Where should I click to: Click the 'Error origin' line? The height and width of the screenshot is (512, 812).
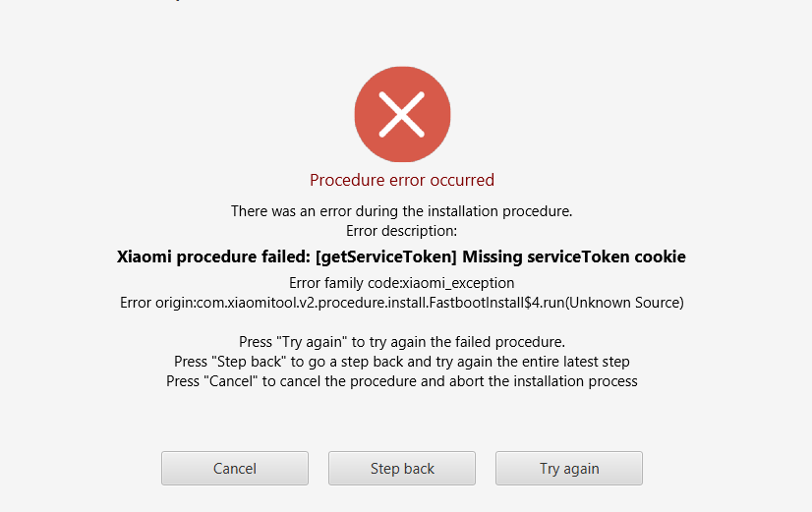402,303
